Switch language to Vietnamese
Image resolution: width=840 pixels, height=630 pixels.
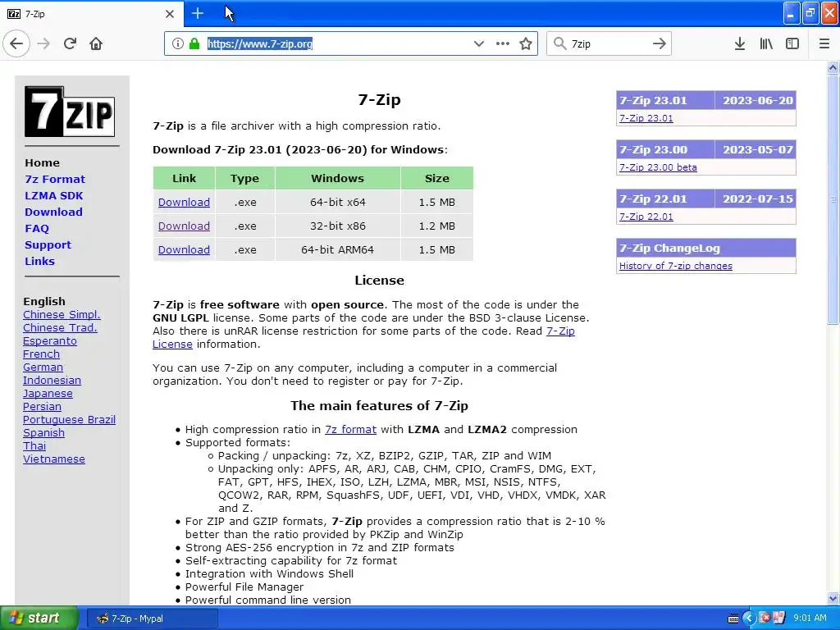click(54, 459)
